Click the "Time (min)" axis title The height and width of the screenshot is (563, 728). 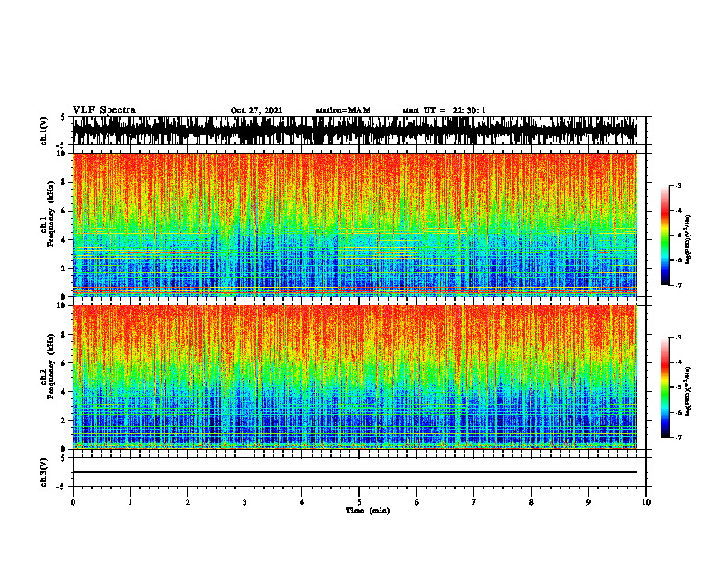[x=368, y=511]
